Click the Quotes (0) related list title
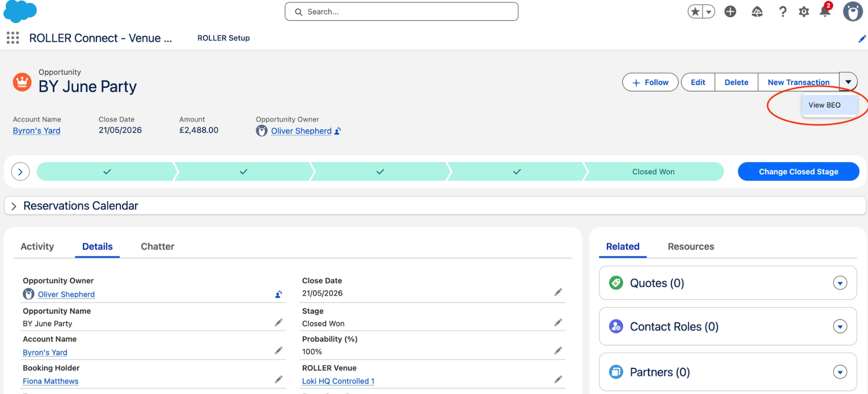The image size is (868, 394). point(657,283)
